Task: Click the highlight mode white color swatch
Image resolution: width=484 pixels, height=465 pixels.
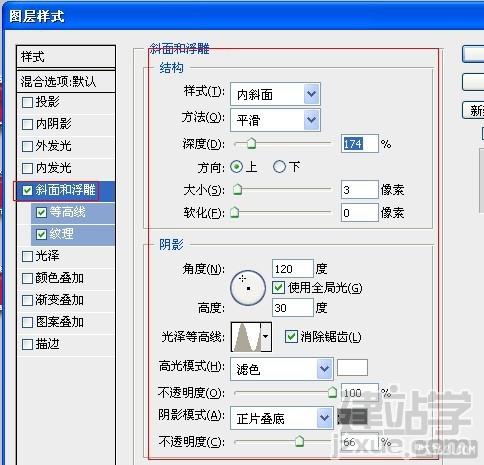Action: [x=352, y=368]
